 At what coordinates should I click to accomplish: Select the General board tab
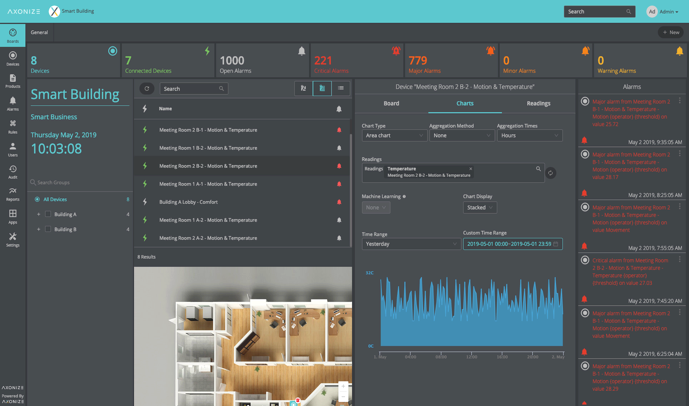pyautogui.click(x=40, y=33)
